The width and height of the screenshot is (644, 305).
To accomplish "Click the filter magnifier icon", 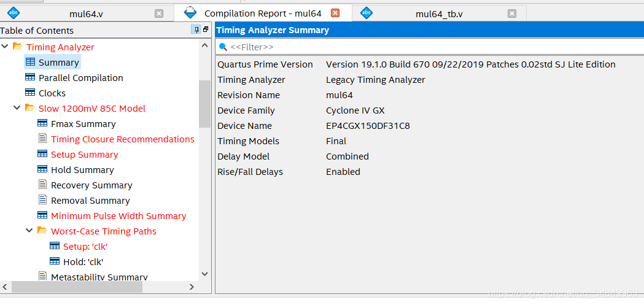I will tap(223, 47).
